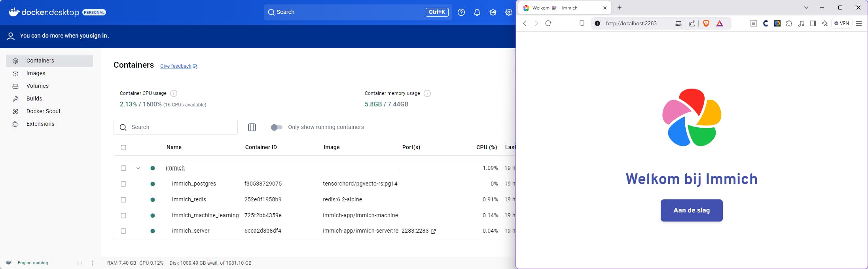Viewport: 868px width, 269px height.
Task: Close the Welkom - Immich tab
Action: pyautogui.click(x=605, y=8)
